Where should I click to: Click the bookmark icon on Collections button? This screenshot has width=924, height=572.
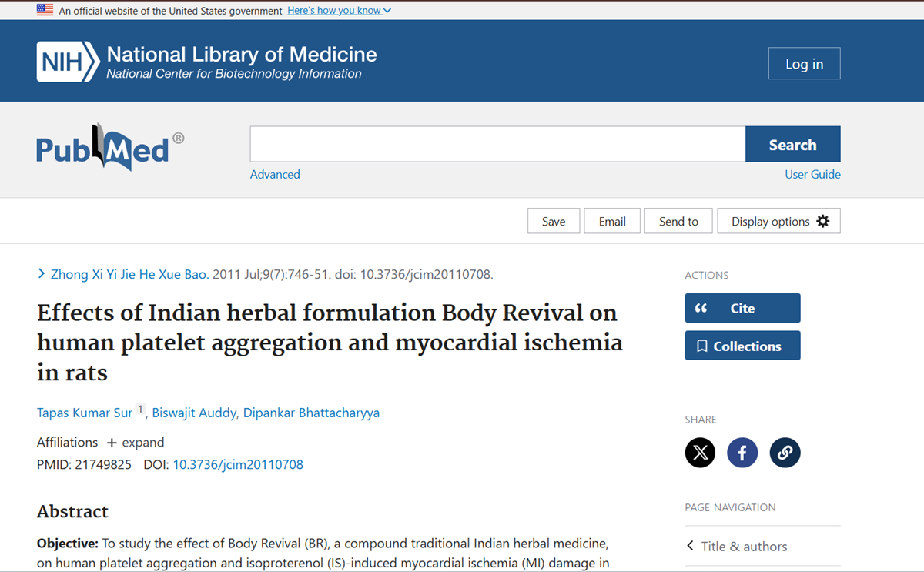click(701, 345)
